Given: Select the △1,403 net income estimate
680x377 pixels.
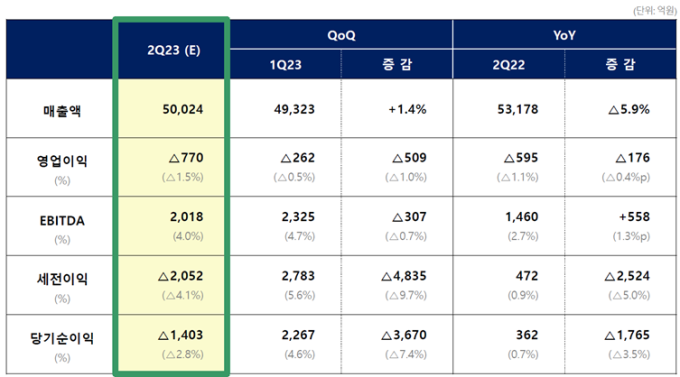Looking at the screenshot, I should (x=180, y=335).
